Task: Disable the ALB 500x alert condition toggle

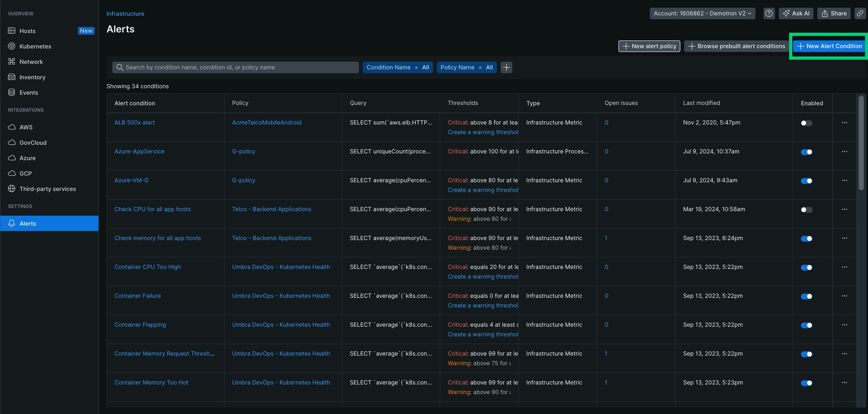Action: click(x=806, y=123)
